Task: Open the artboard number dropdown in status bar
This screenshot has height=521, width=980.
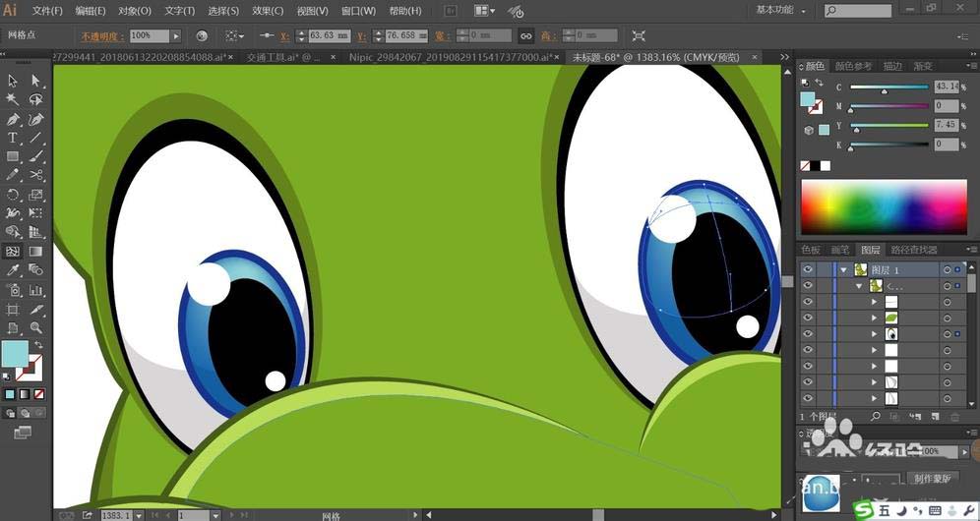Action: (215, 515)
